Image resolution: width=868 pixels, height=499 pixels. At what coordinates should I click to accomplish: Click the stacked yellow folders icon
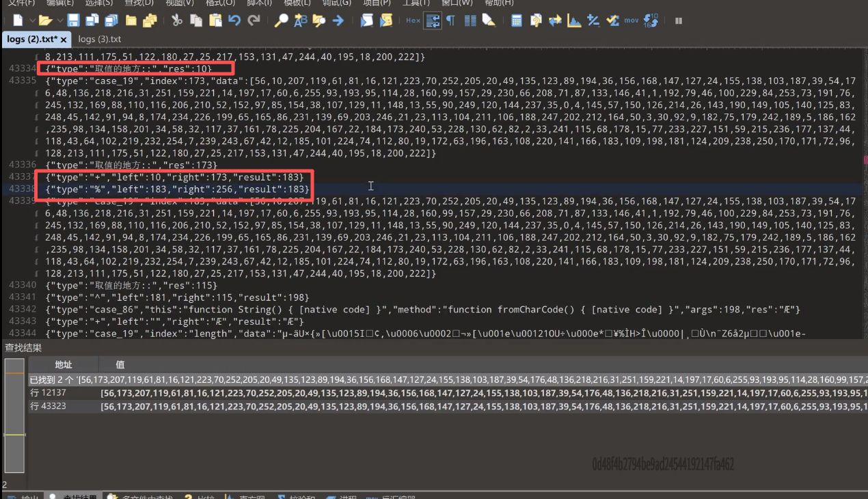click(150, 21)
